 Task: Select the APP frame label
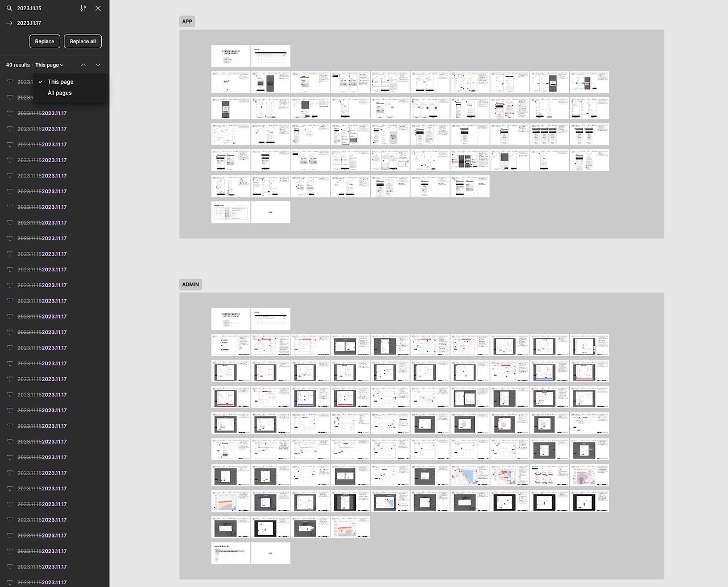click(187, 22)
